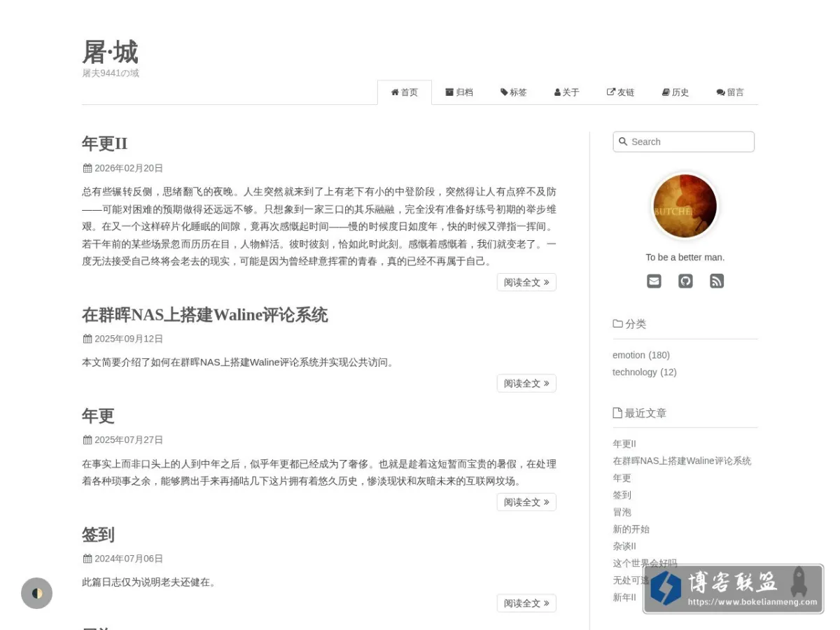This screenshot has height=630, width=840.
Task: Visit the 友链 friend links tab
Action: [620, 92]
